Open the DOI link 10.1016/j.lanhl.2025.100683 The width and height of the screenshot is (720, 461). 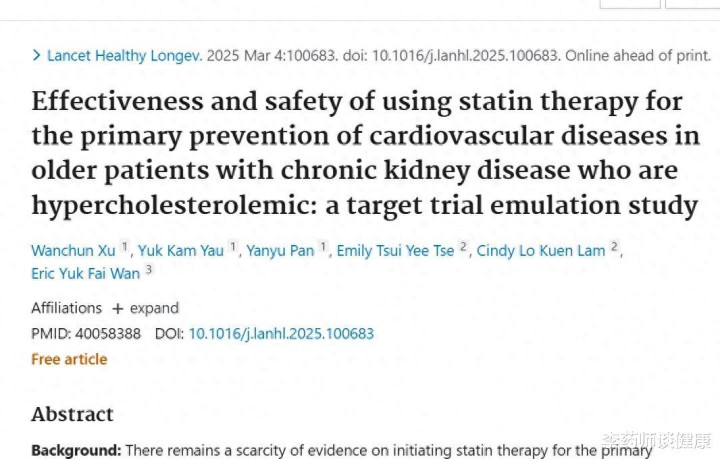coord(281,333)
